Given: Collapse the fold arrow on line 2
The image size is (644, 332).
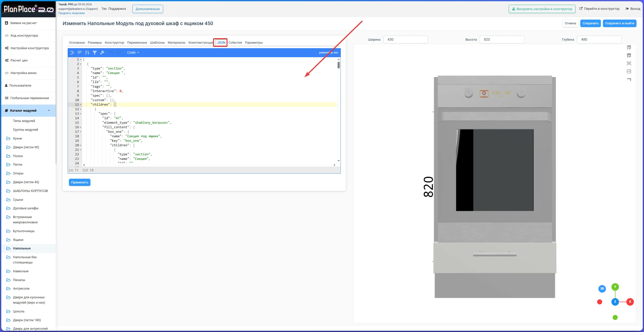Looking at the screenshot, I should click(x=81, y=64).
